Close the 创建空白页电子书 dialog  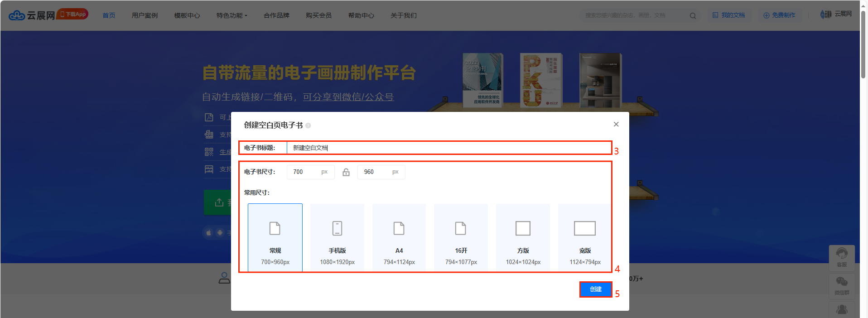(616, 124)
